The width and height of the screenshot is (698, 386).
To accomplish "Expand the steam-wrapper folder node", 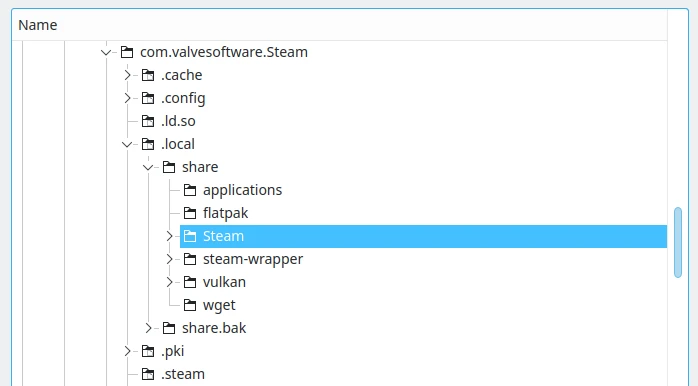I will [169, 259].
